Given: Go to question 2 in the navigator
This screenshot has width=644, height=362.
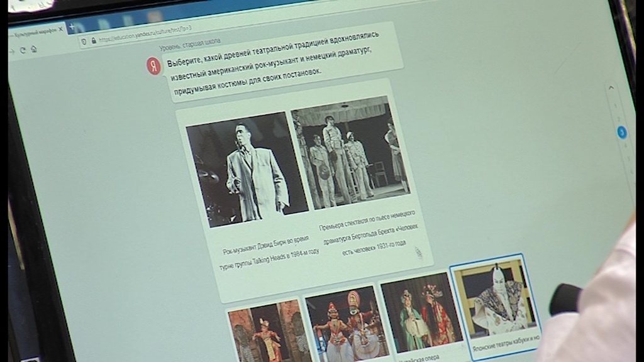Looking at the screenshot, I should coord(619,118).
